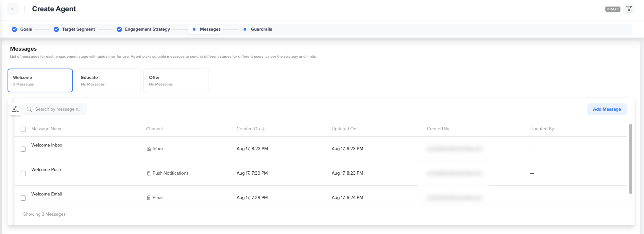Click the DRAFT status badge

click(613, 9)
